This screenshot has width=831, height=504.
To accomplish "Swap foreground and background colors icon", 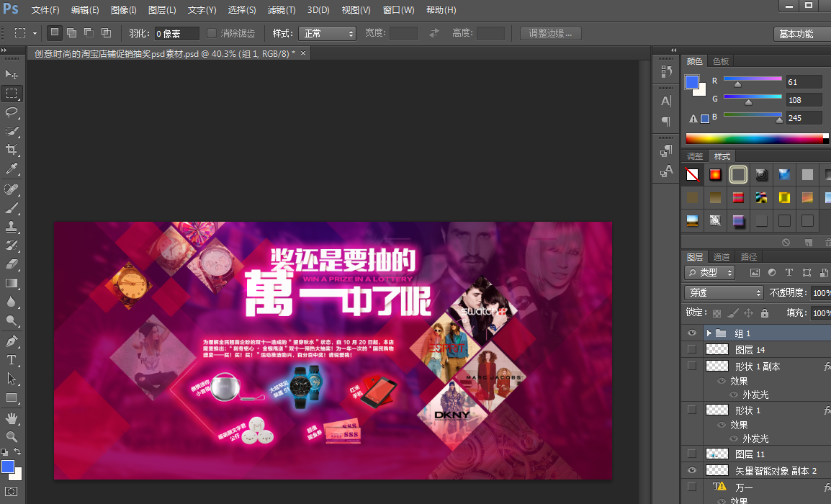I will click(x=17, y=451).
